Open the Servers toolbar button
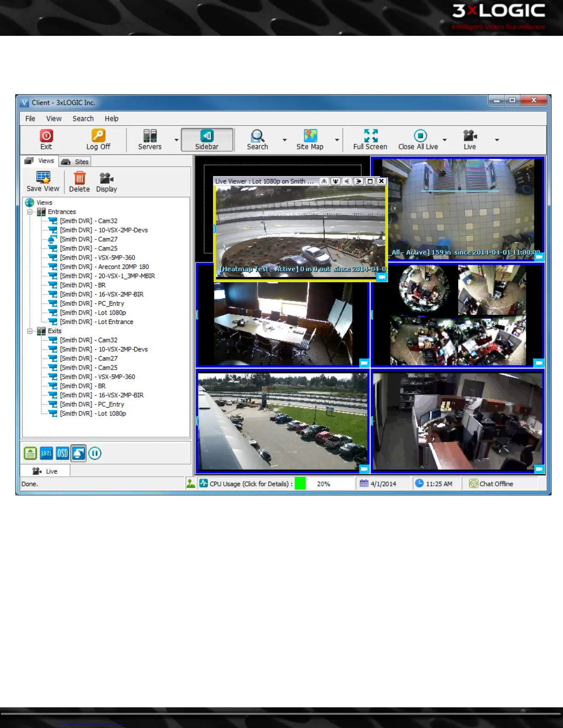This screenshot has height=728, width=563. coord(150,140)
